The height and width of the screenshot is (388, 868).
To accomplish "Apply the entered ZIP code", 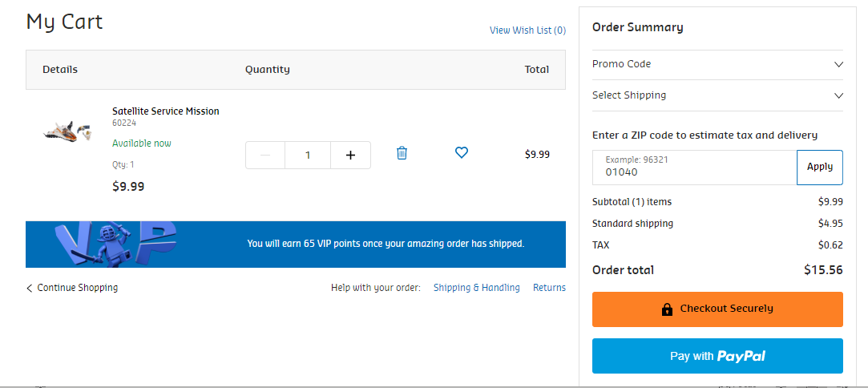I will pos(820,167).
